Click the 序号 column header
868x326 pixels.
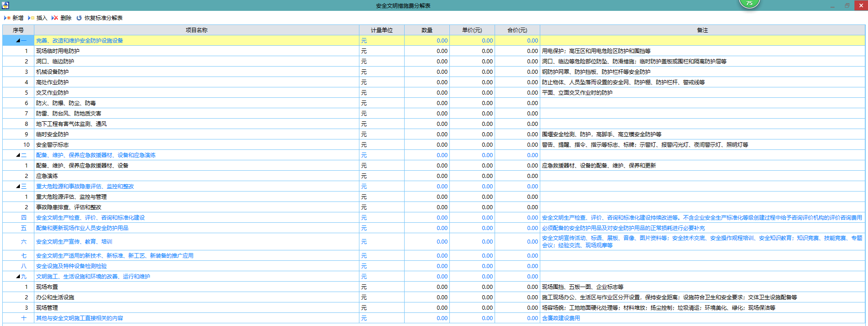pyautogui.click(x=19, y=30)
